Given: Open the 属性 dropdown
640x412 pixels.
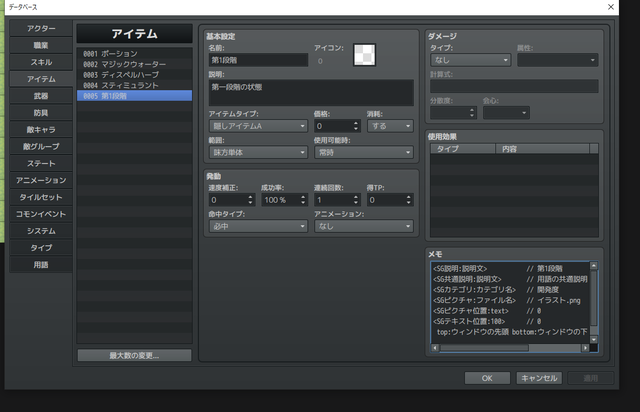Looking at the screenshot, I should click(x=558, y=60).
